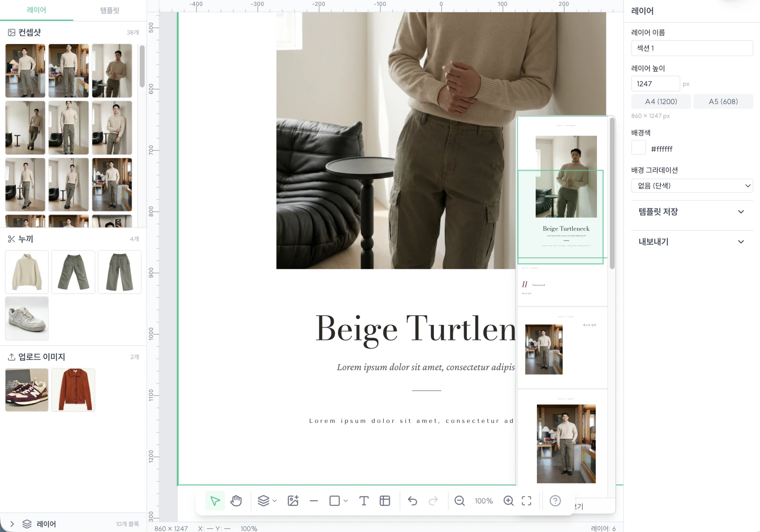The height and width of the screenshot is (532, 760).
Task: Zoom out with the minus magnifier
Action: 460,501
